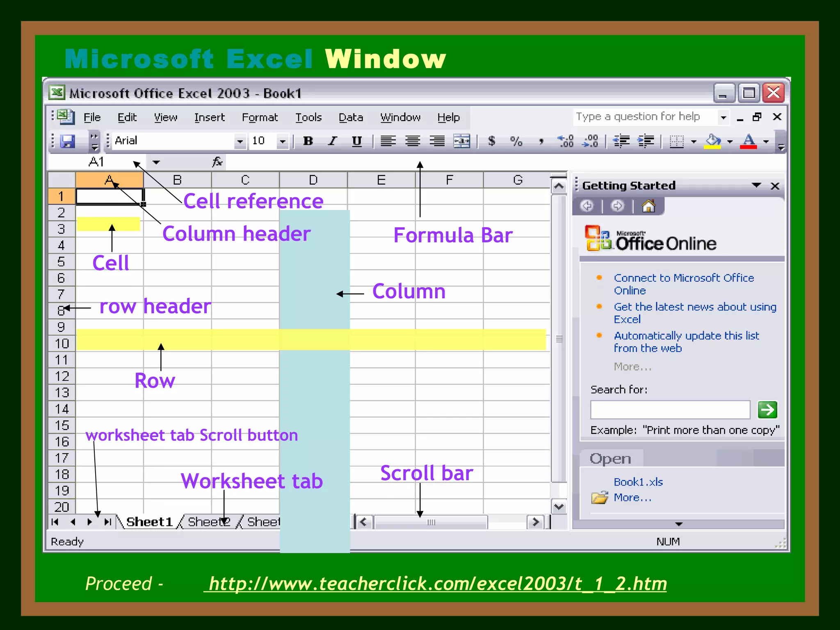This screenshot has width=840, height=630.
Task: Open the View menu
Action: click(x=166, y=118)
